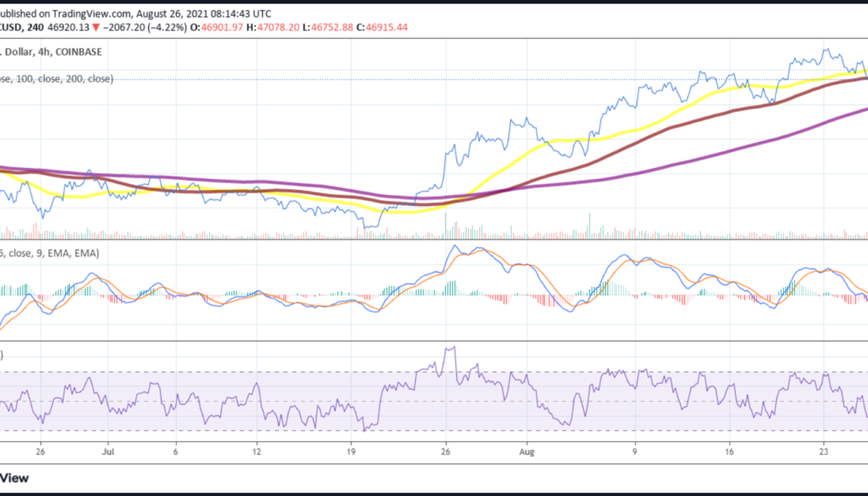Click the Dollar, 4h, COINBASE pane title
868x496 pixels.
pyautogui.click(x=50, y=51)
